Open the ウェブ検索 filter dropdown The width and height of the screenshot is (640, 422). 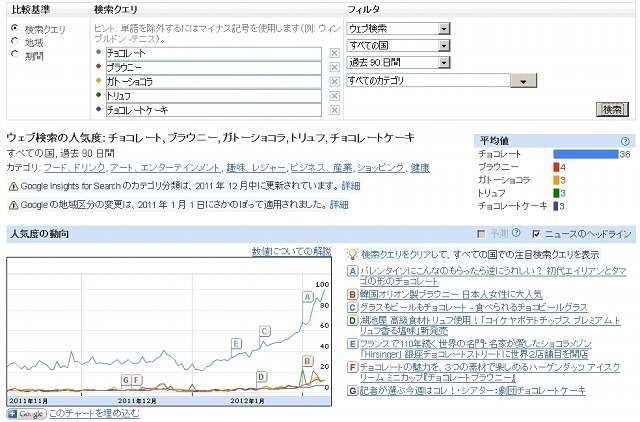398,29
